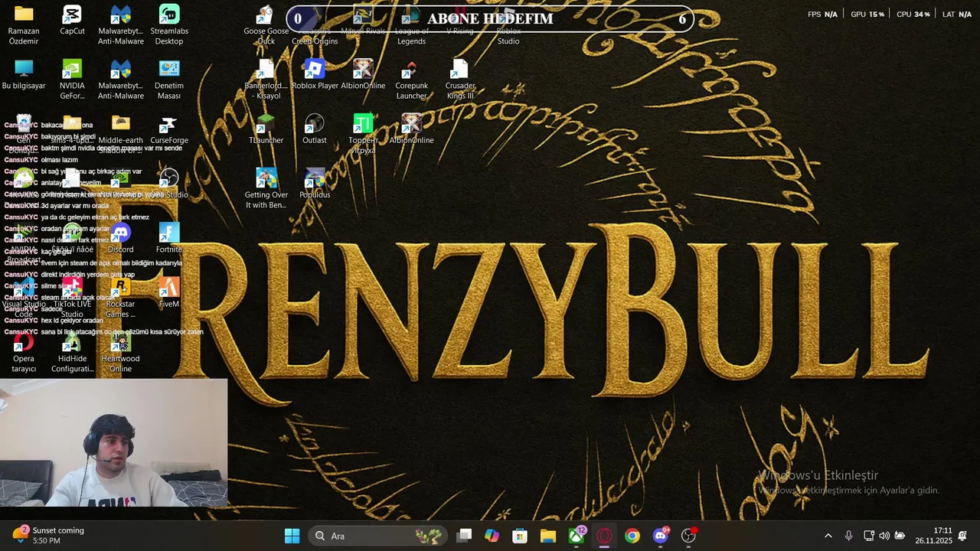Select Bu bilgisayar desktop icon
This screenshot has height=551, width=980.
pos(24,75)
